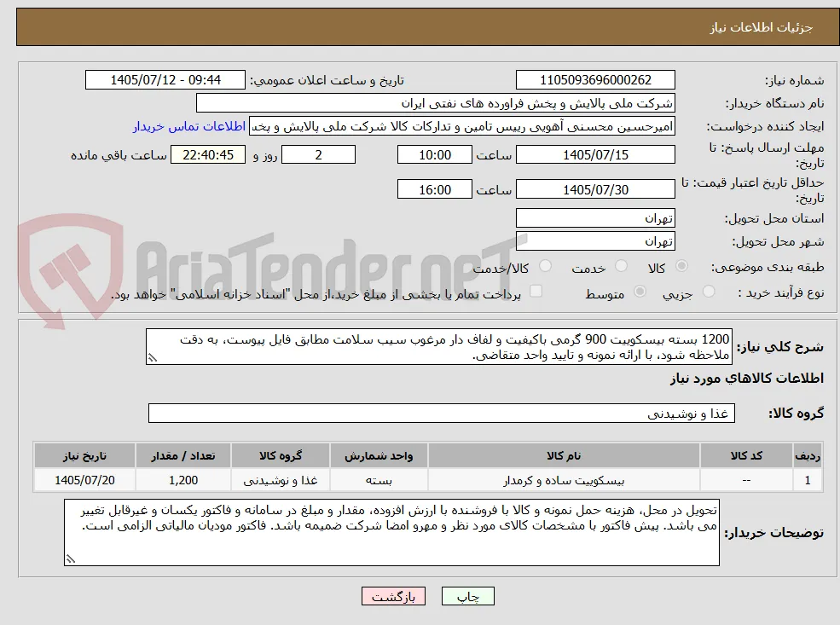Click the row number cell 1

tap(808, 480)
